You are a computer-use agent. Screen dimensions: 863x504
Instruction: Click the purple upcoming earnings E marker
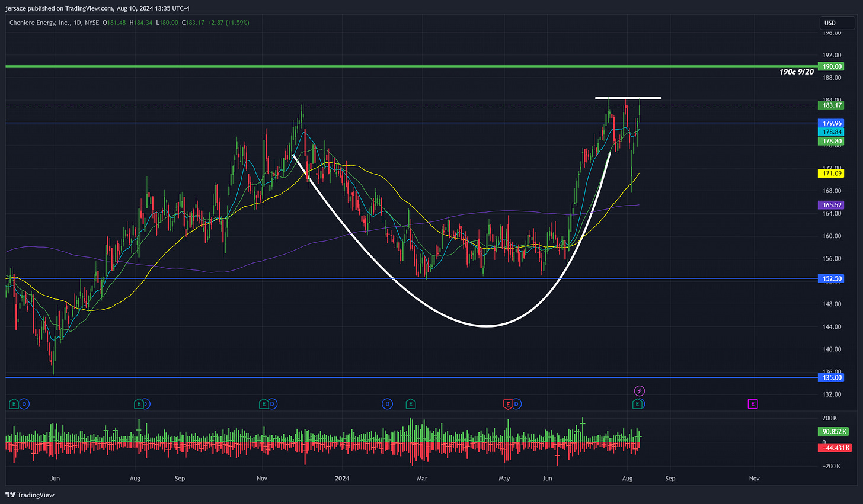tap(752, 404)
